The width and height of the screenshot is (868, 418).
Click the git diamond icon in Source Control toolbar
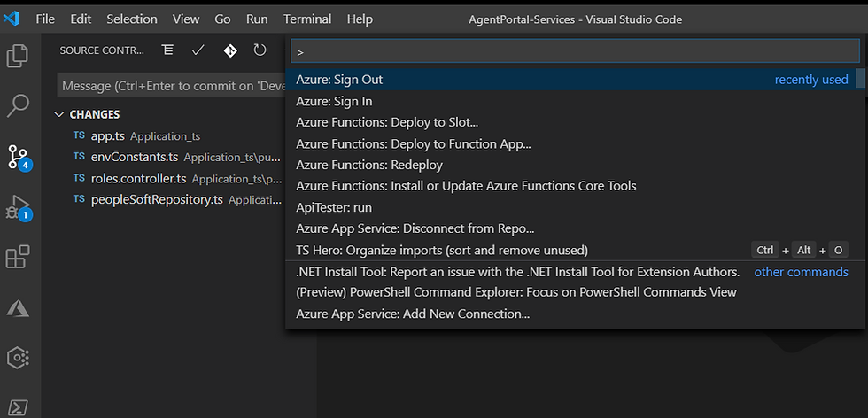coord(230,51)
